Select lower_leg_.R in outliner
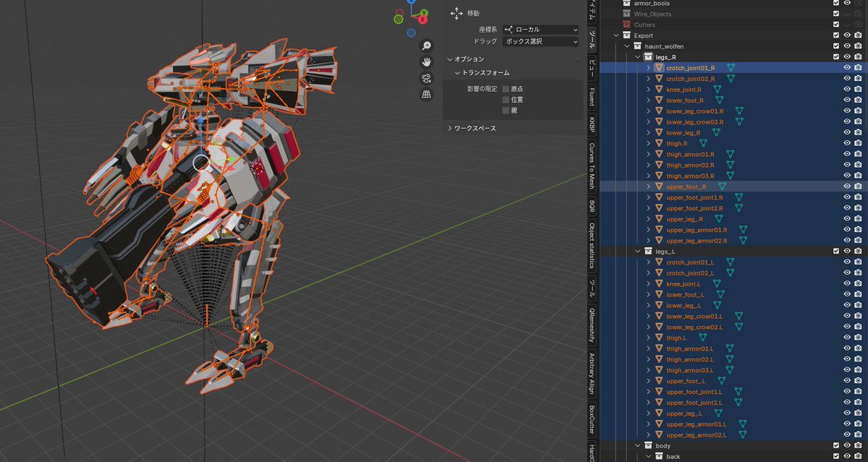The width and height of the screenshot is (868, 462). pos(684,132)
